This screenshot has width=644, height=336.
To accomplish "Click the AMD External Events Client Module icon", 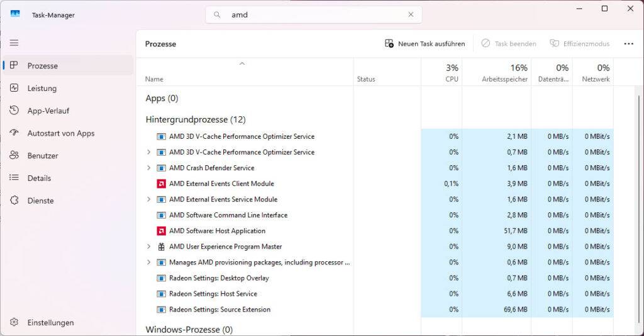I will pyautogui.click(x=161, y=184).
